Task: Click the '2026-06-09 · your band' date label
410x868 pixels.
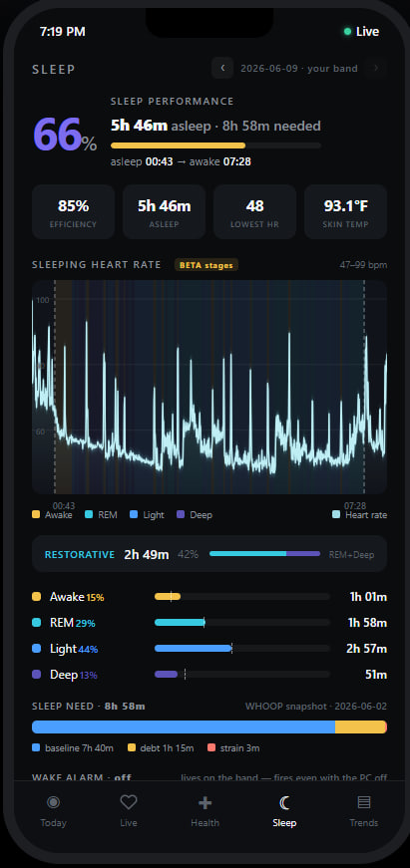Action: (299, 69)
